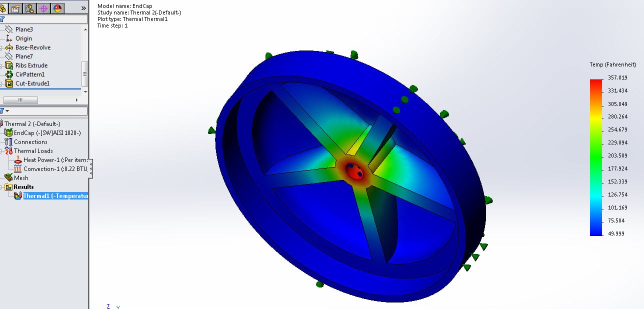Select the CirPattern1 label

30,74
